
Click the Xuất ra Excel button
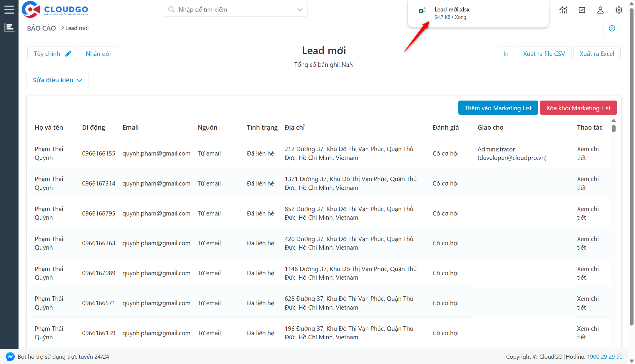[596, 53]
